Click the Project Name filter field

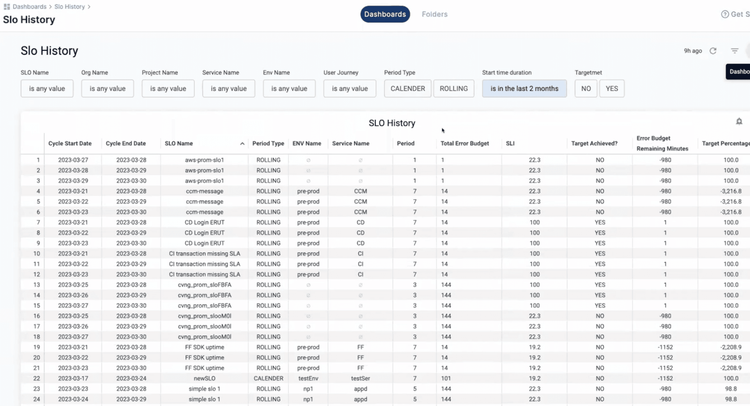tap(168, 89)
